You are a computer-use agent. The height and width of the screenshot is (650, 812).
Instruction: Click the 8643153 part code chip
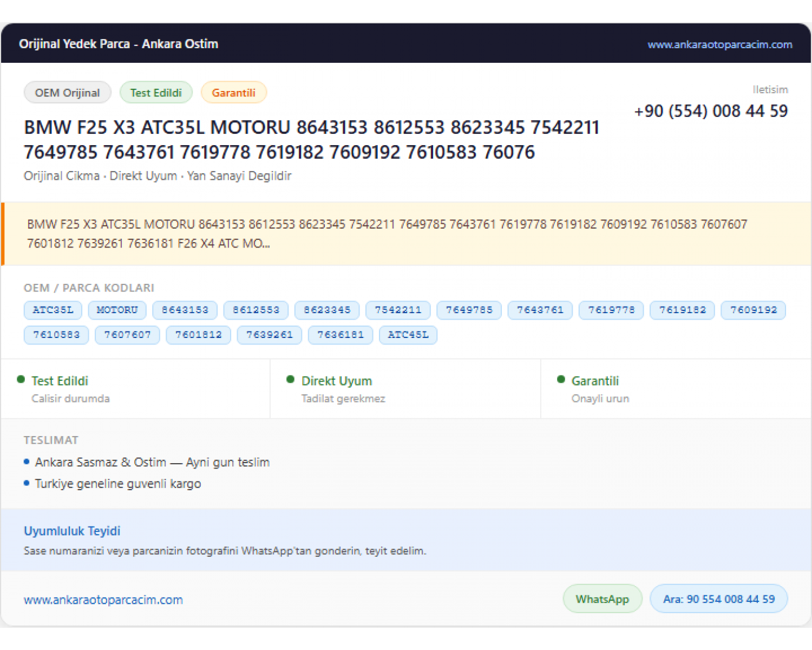185,310
